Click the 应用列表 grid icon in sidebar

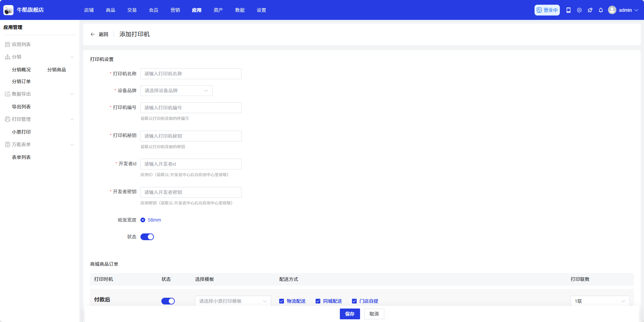pyautogui.click(x=7, y=44)
